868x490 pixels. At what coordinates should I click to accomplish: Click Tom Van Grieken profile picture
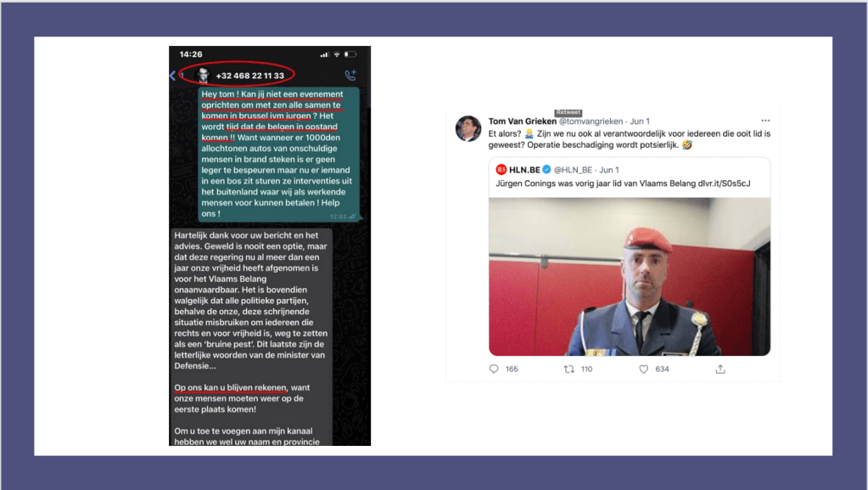click(468, 128)
